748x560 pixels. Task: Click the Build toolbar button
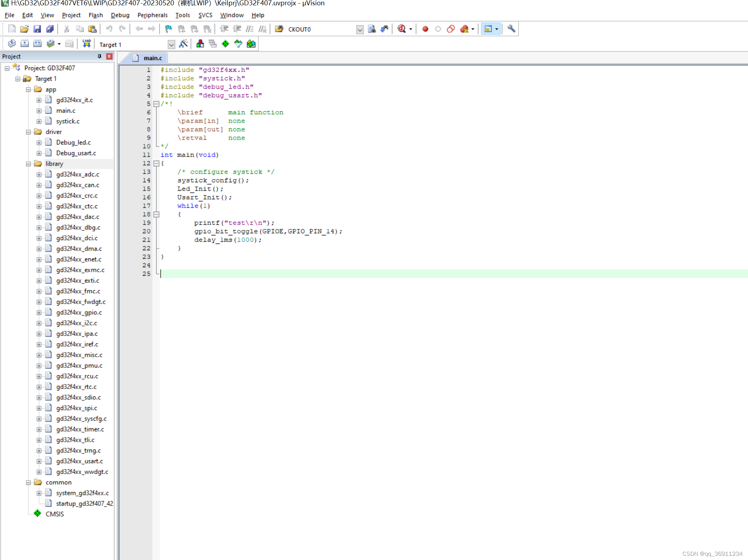(x=25, y=43)
